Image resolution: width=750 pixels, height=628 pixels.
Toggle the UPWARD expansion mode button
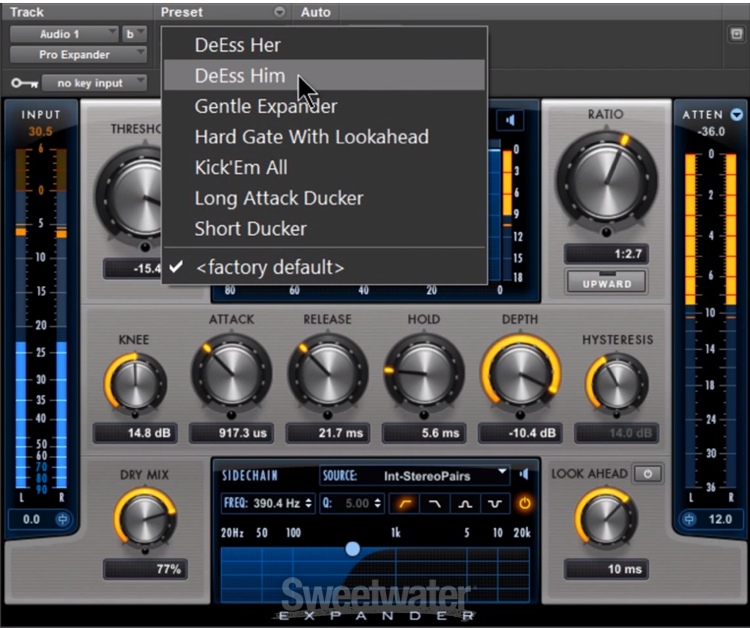coord(606,281)
